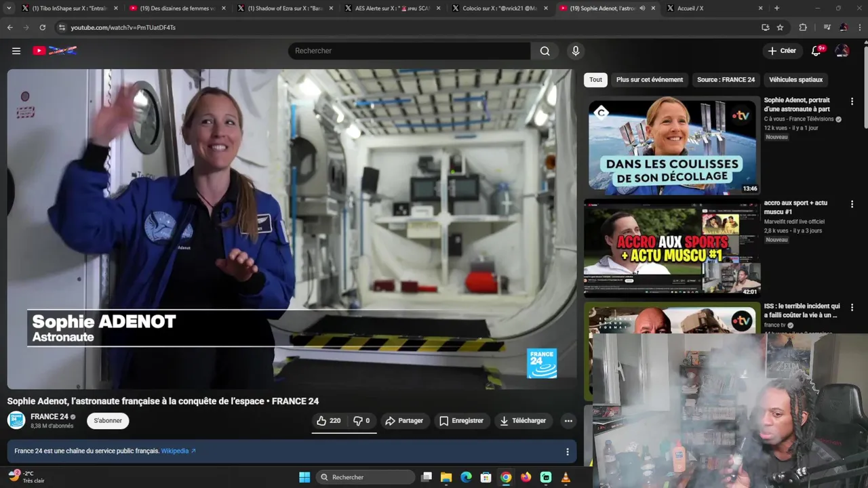Open install/cast icon in address bar
Viewport: 868px width, 488px height.
[765, 28]
